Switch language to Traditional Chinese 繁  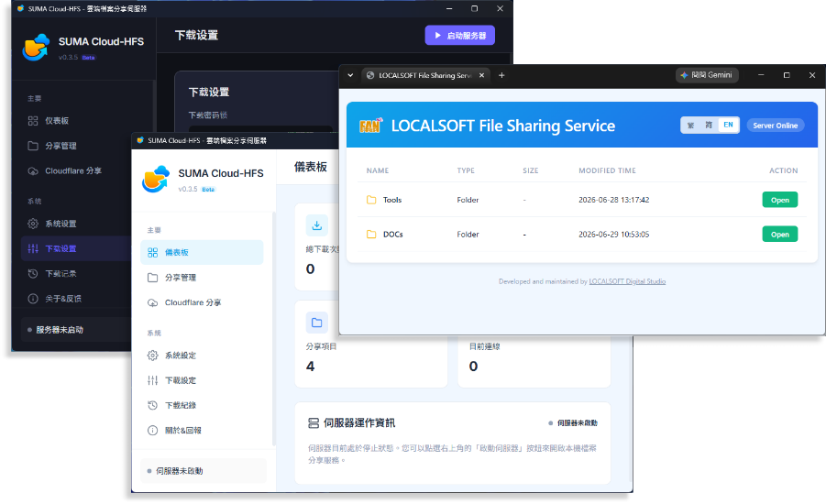coord(690,125)
